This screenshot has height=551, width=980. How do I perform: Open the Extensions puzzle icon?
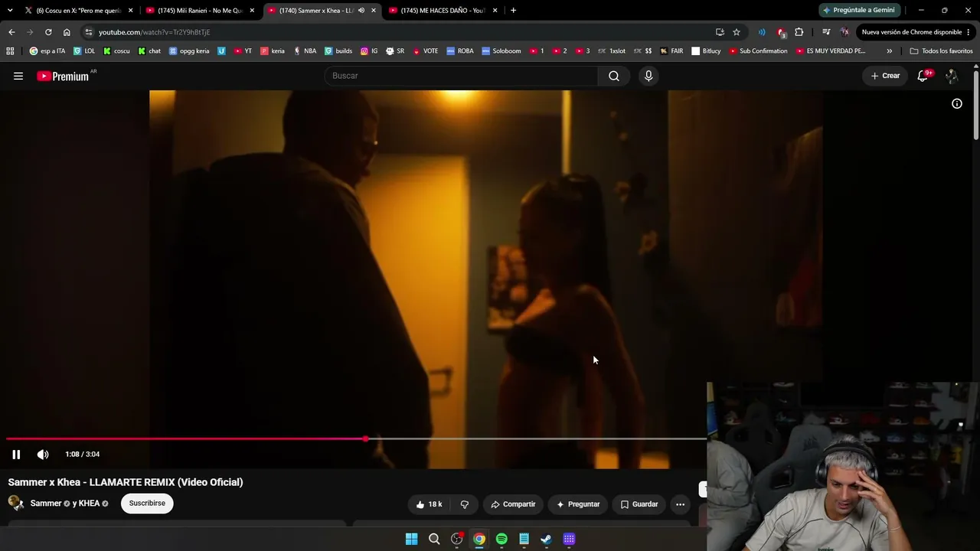click(x=799, y=32)
